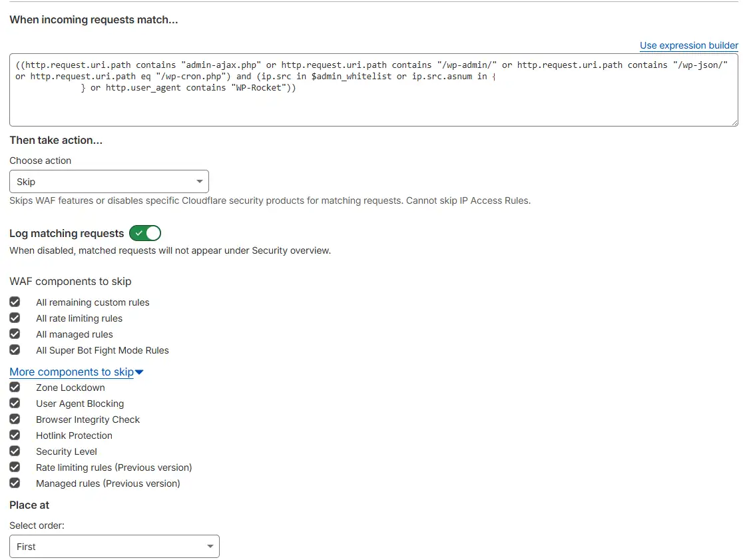Uncheck Browser Integrity Check checkbox
743x560 pixels.
tap(15, 420)
